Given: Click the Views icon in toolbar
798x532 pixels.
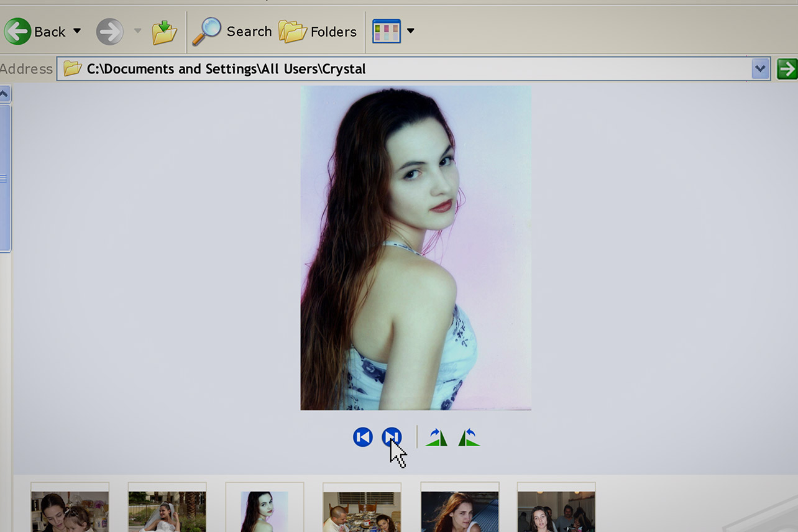Looking at the screenshot, I should [x=386, y=31].
